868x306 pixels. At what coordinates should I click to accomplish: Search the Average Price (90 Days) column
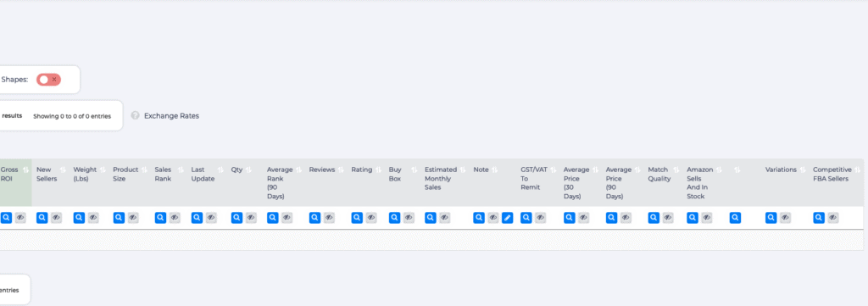click(612, 218)
